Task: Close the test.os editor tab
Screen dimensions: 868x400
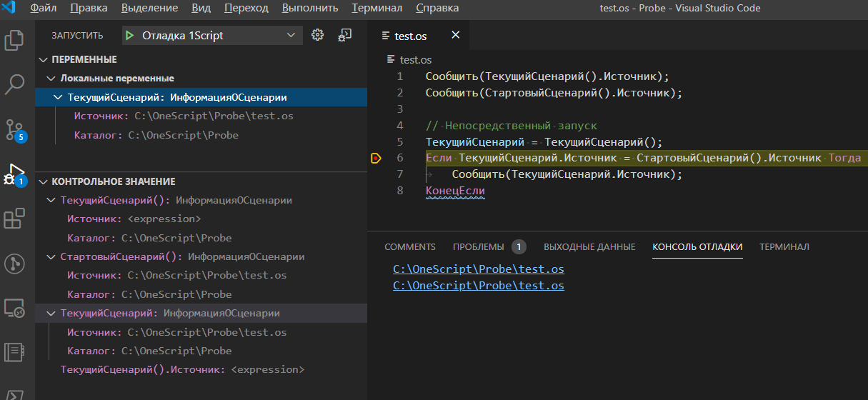Action: 456,35
